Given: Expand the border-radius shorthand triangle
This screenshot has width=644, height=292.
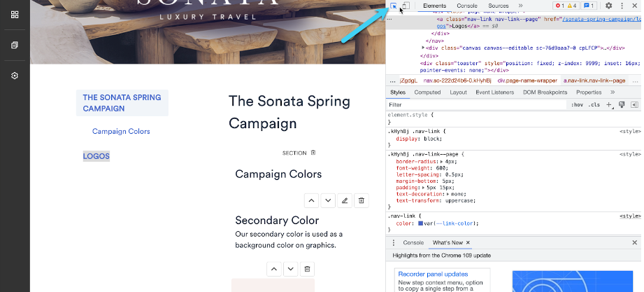Looking at the screenshot, I should click(441, 162).
